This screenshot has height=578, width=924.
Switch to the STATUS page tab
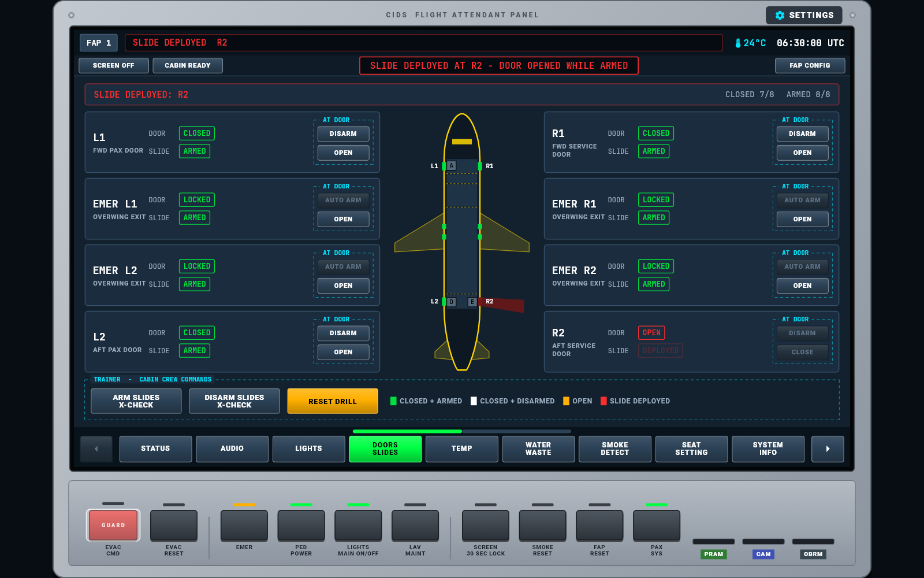coord(155,449)
